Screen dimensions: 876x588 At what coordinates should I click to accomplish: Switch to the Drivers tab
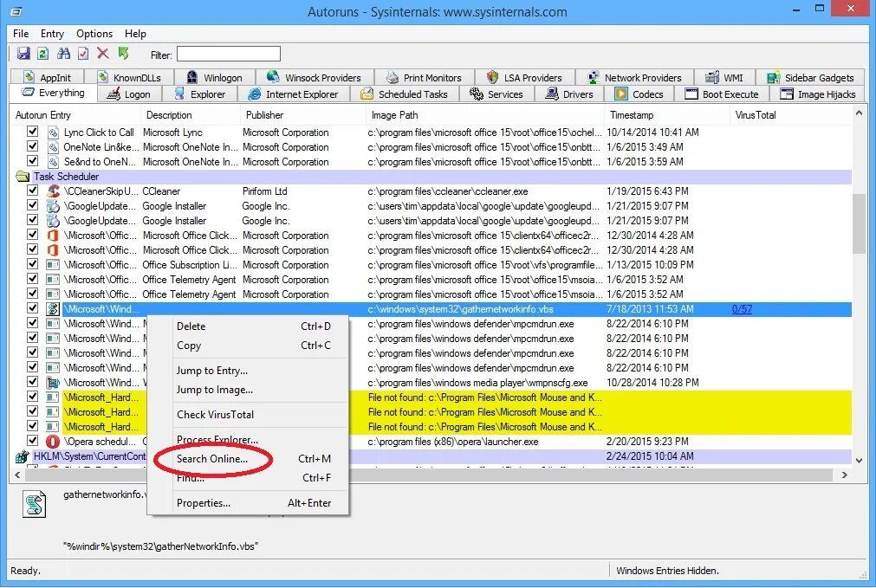[570, 94]
